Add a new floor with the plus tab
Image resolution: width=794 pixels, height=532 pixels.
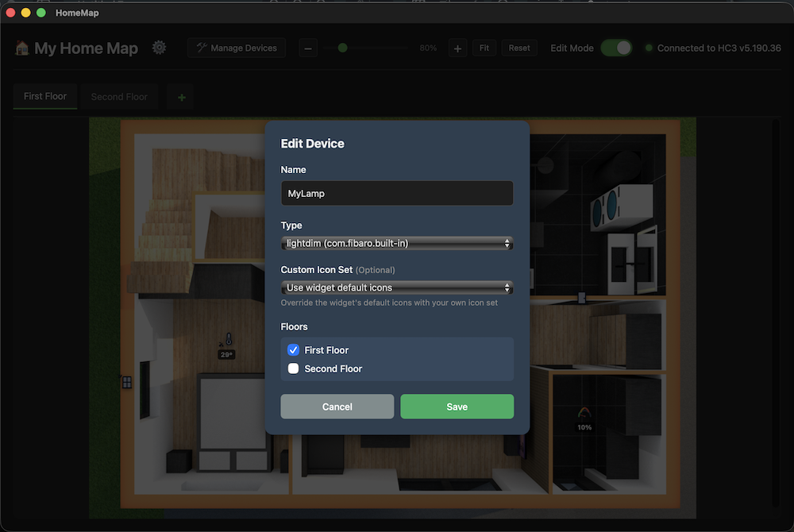click(181, 97)
